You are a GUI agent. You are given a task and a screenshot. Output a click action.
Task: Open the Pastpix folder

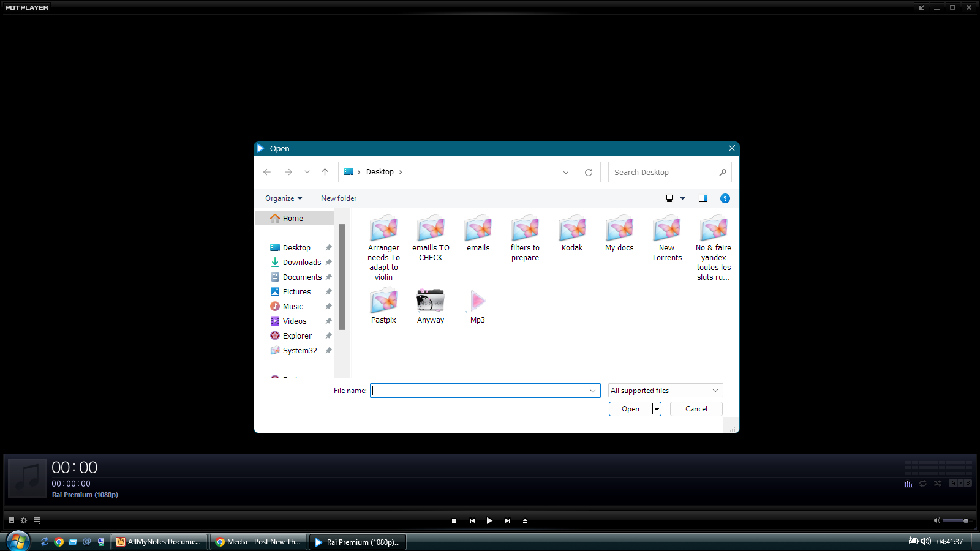point(384,306)
